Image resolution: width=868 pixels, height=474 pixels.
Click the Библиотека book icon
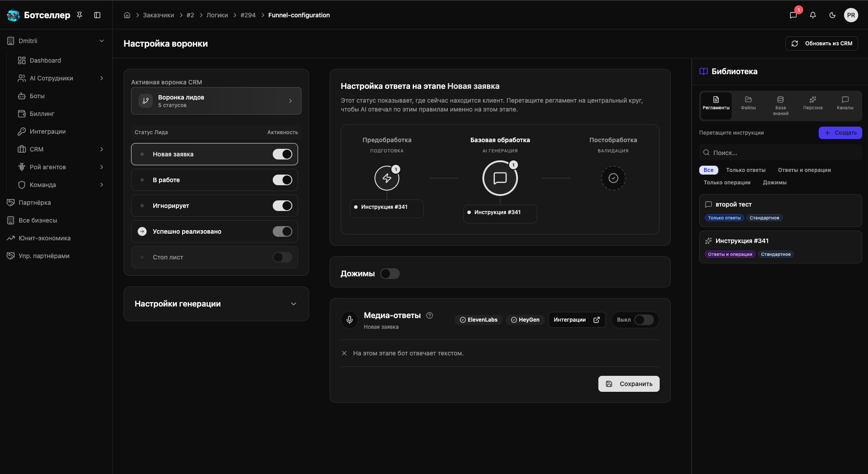(704, 72)
